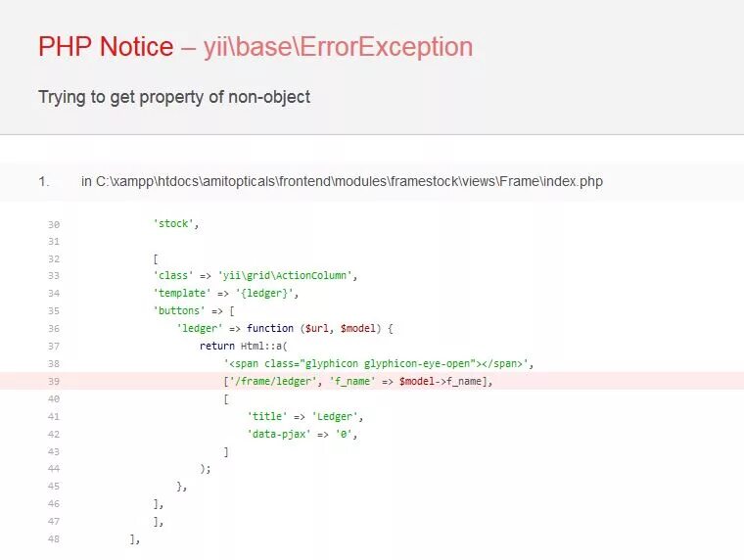Collapse stack trace item number 1

point(372,182)
